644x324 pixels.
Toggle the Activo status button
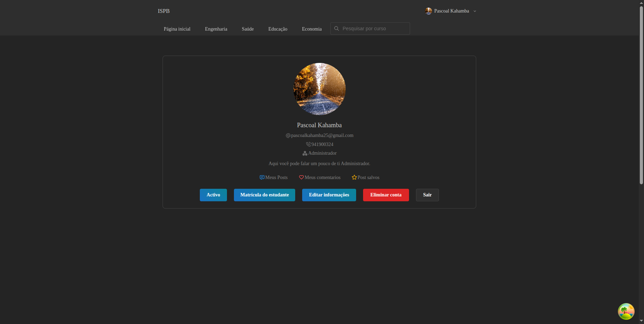click(x=213, y=195)
